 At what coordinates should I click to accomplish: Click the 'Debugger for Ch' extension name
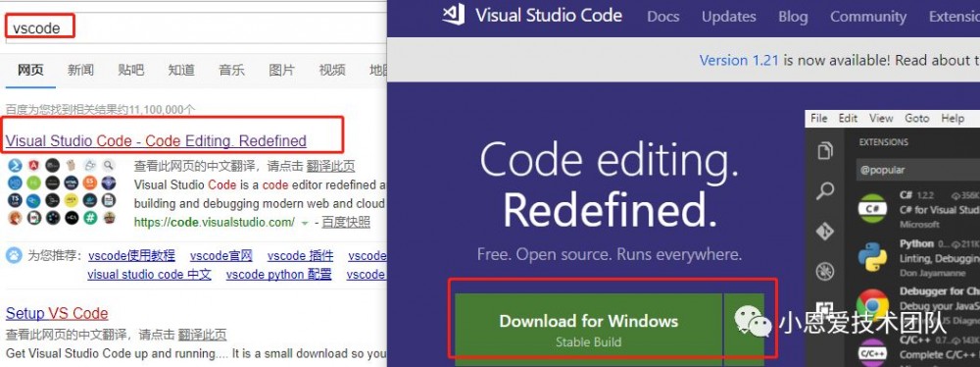[940, 291]
